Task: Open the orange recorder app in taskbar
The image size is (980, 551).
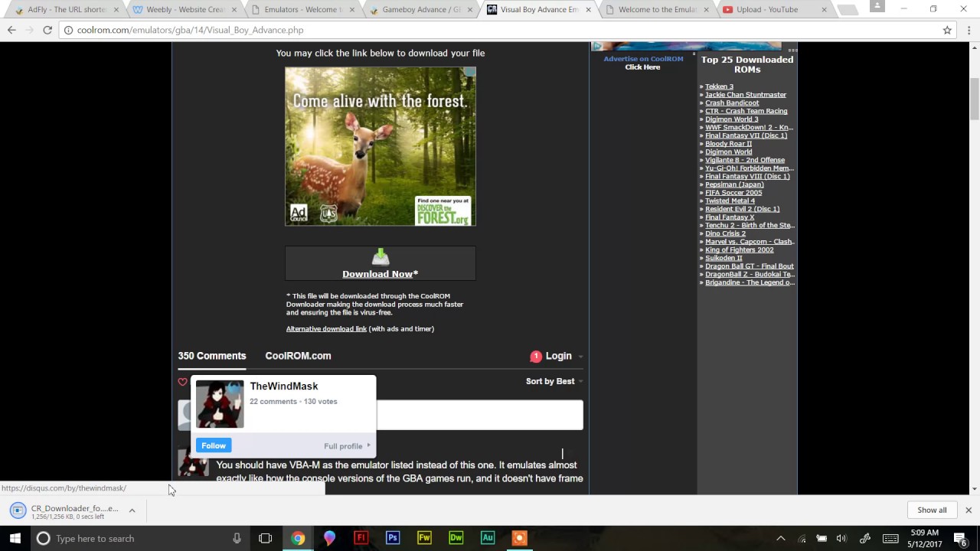Action: (519, 538)
